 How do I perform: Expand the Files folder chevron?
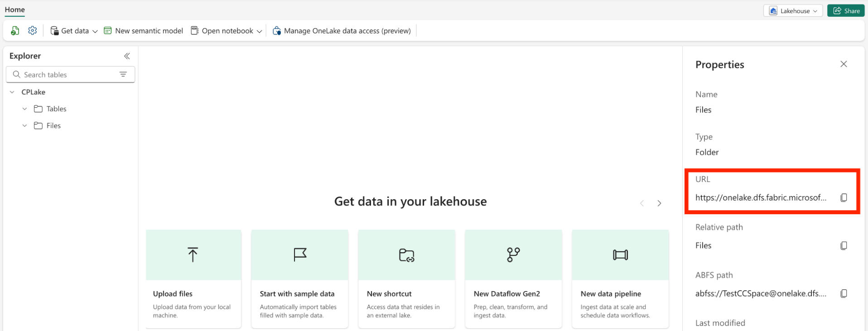(25, 125)
